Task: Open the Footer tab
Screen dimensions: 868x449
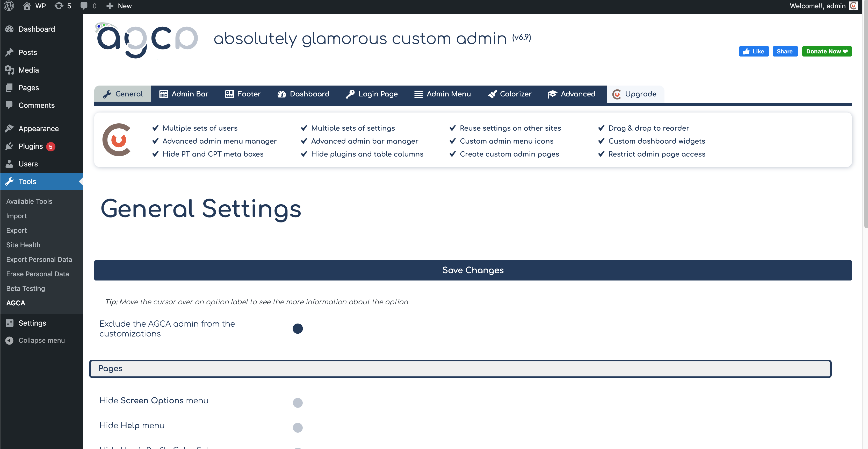Action: [243, 94]
